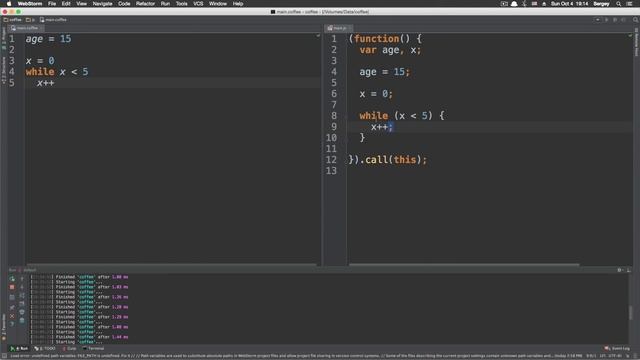Open the Terminal tool window button
This screenshot has height=360, width=640.
tap(93, 349)
